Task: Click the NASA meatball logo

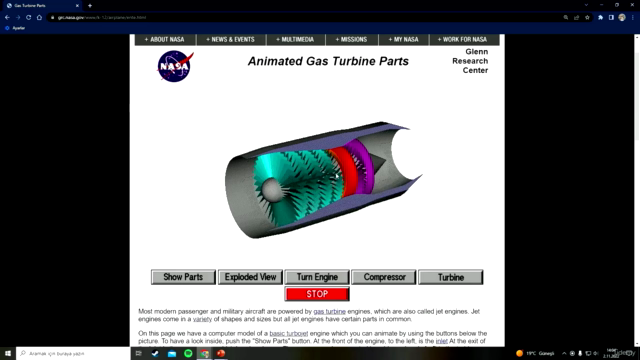Action: pos(175,66)
